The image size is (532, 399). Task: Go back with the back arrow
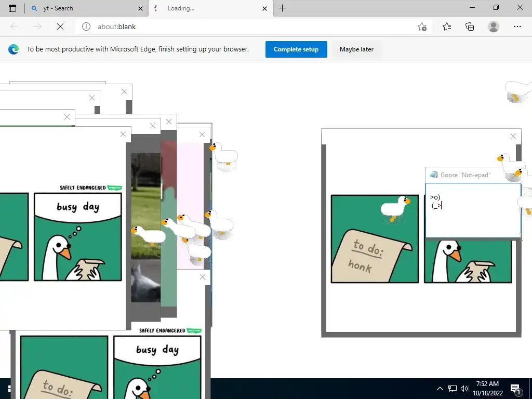[15, 26]
